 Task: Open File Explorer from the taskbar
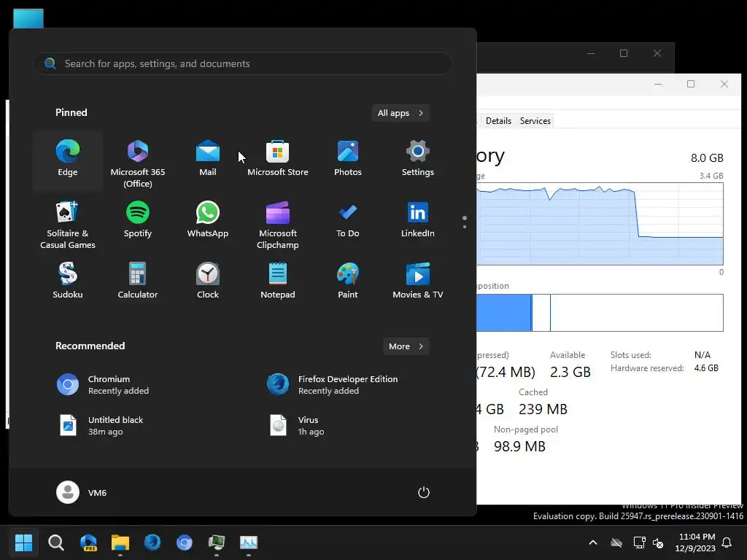coord(120,542)
